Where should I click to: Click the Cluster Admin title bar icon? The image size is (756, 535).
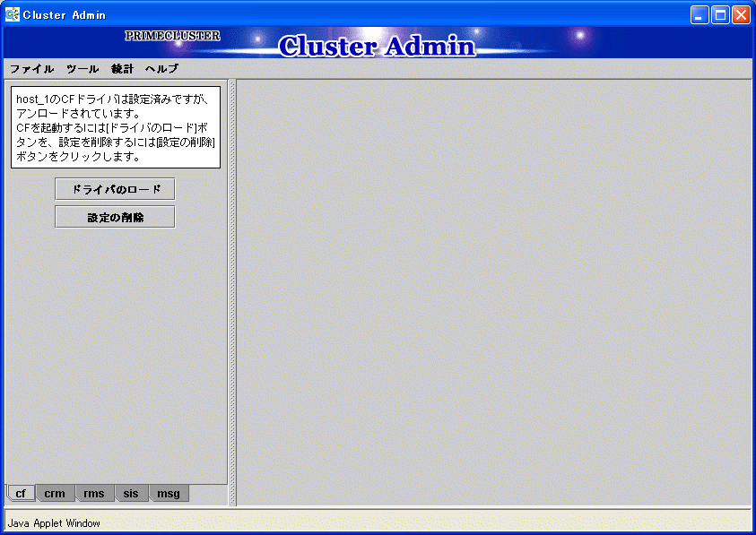[12, 14]
